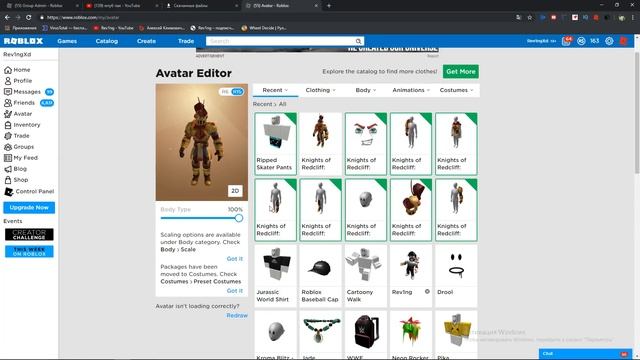Screen dimensions: 640x360
Task: Open the settings gear icon
Action: tap(609, 41)
